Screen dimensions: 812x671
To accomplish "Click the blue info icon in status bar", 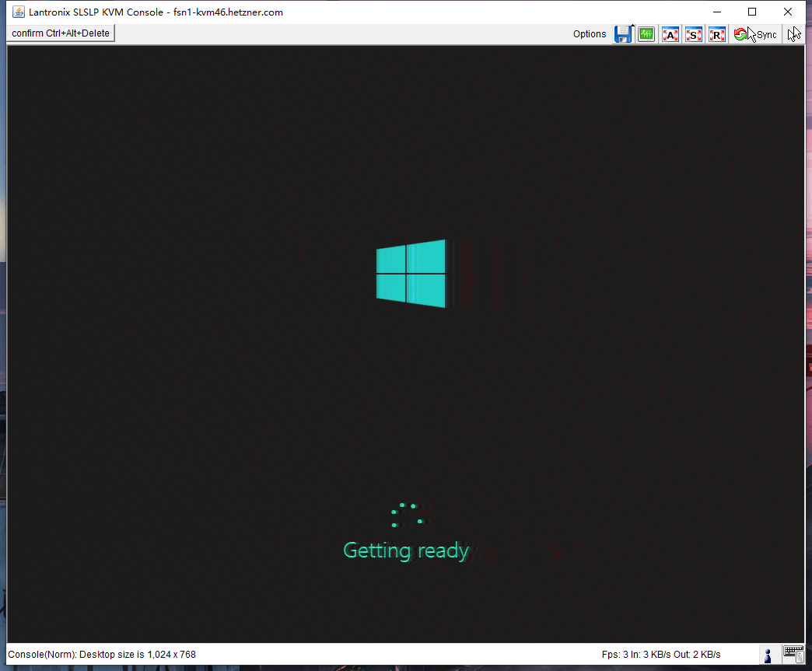I will click(x=768, y=655).
